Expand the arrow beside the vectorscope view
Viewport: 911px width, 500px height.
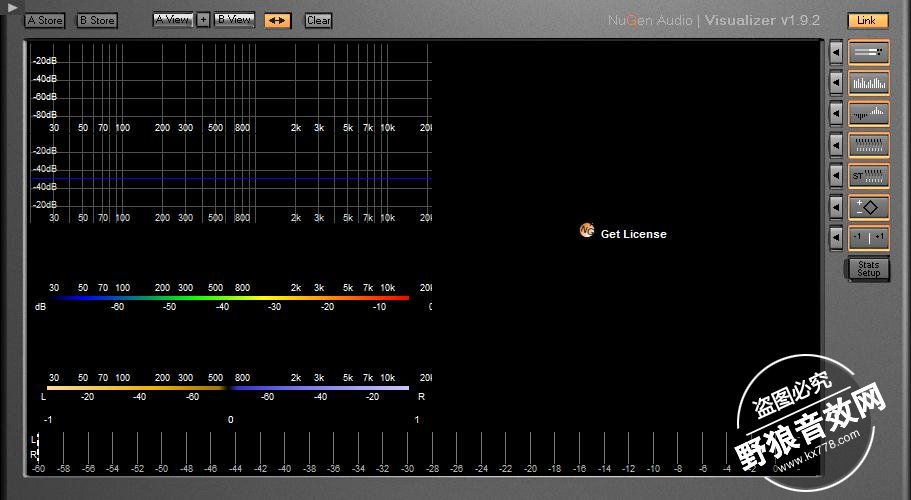835,207
